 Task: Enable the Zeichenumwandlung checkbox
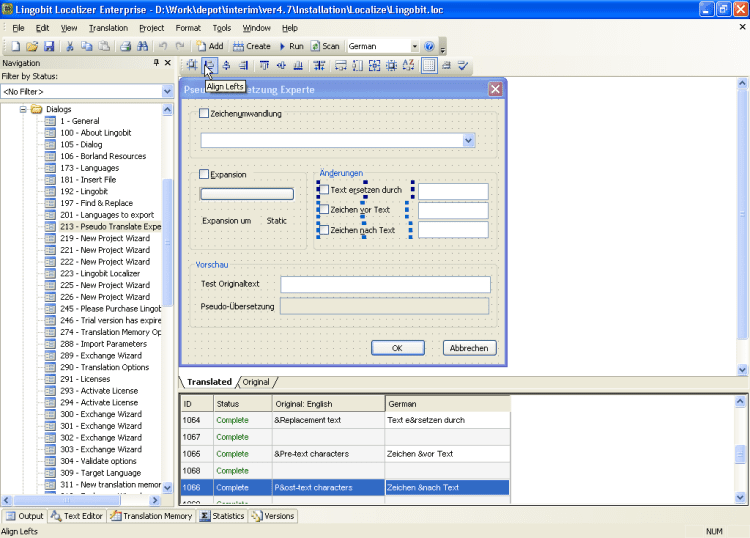coord(205,114)
